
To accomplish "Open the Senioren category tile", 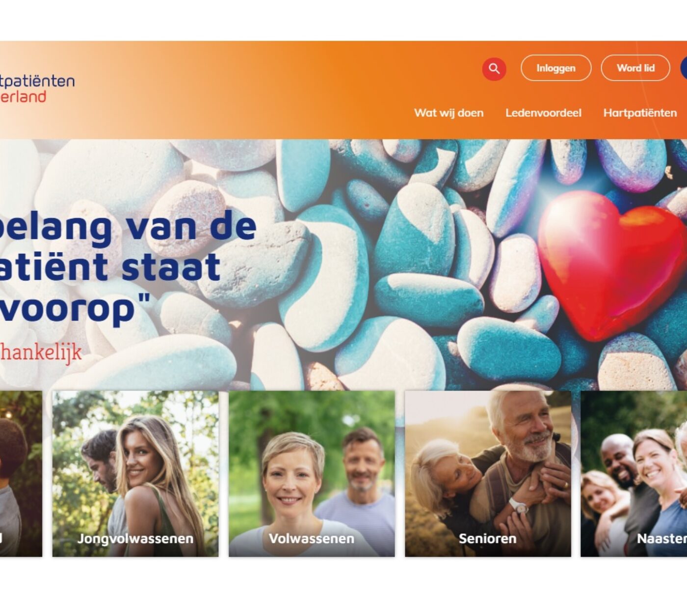I will click(x=488, y=474).
